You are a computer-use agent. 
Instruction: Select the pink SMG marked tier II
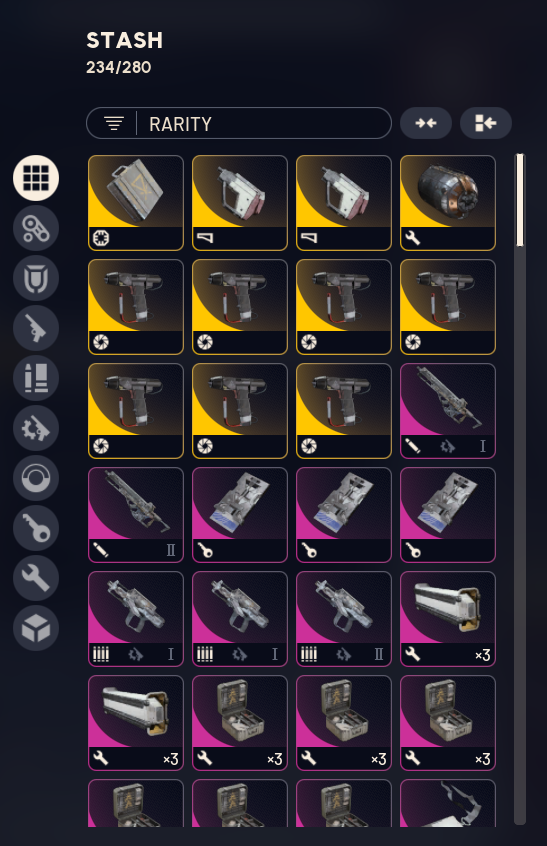point(344,619)
